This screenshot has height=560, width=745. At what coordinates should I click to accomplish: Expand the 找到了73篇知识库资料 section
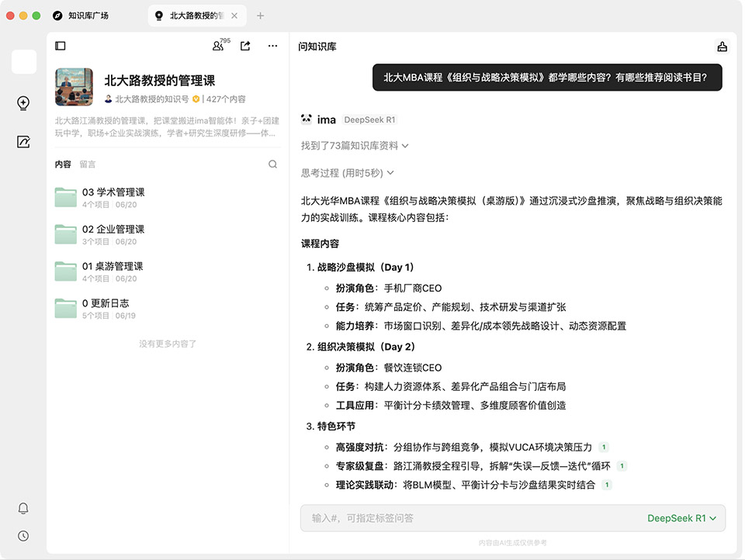355,146
